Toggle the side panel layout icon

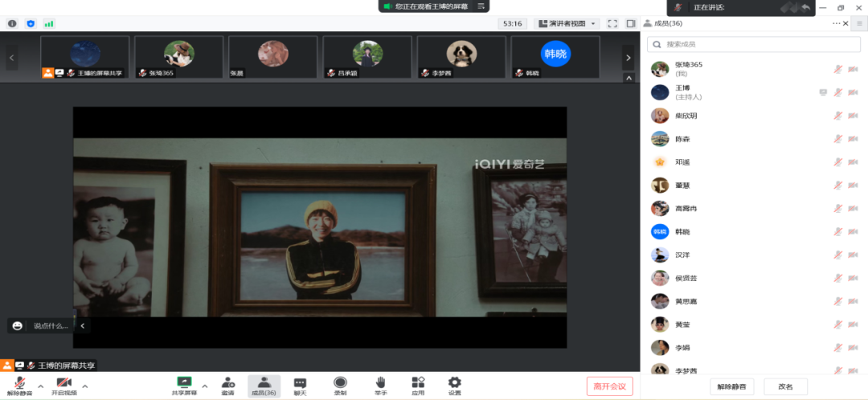click(631, 24)
